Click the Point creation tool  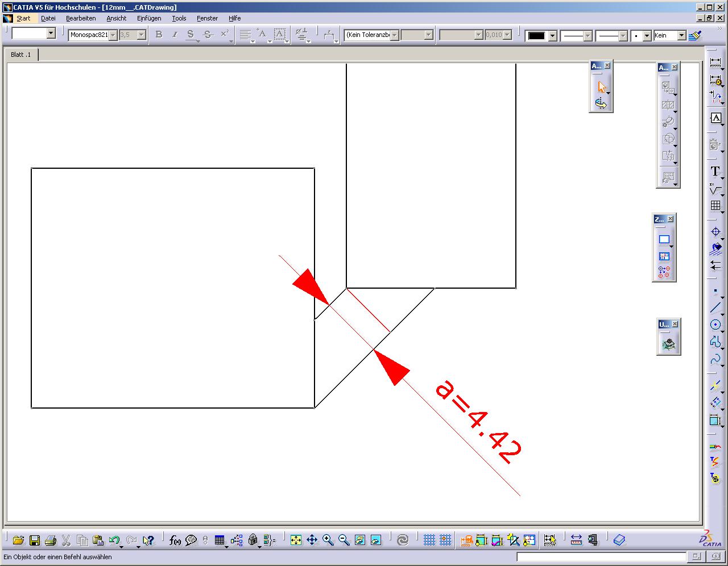[715, 290]
